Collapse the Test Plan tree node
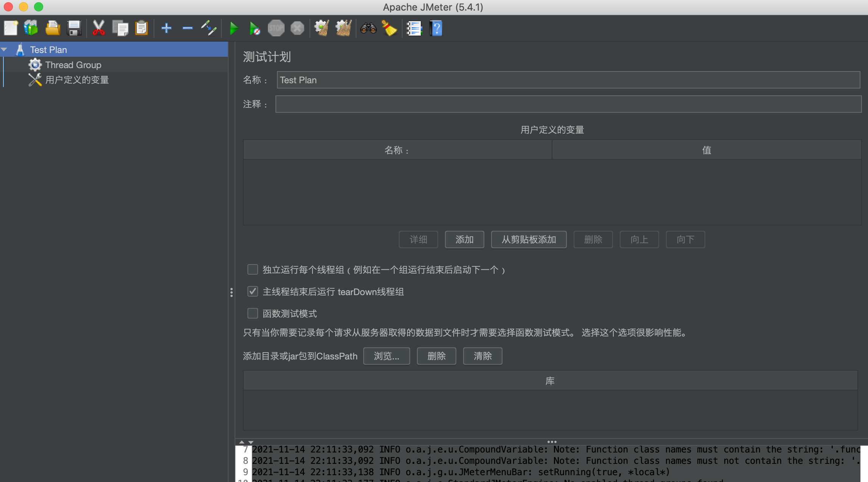The height and width of the screenshot is (482, 868). (x=5, y=50)
